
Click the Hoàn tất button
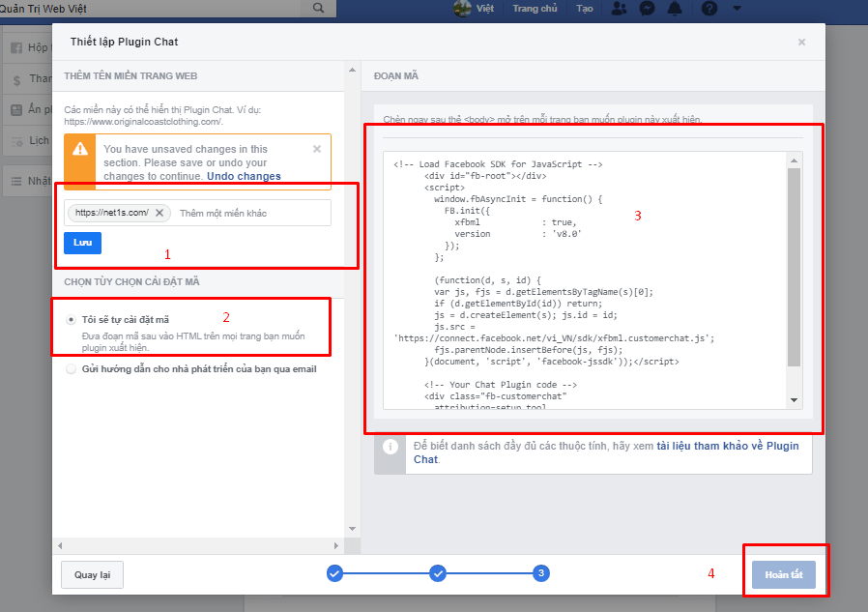pos(784,575)
